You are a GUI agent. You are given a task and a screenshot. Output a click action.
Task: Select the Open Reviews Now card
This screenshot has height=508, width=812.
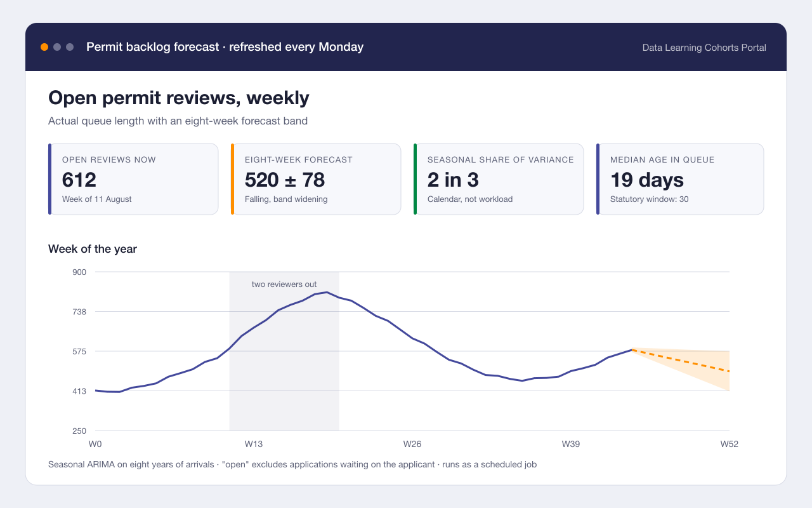133,179
